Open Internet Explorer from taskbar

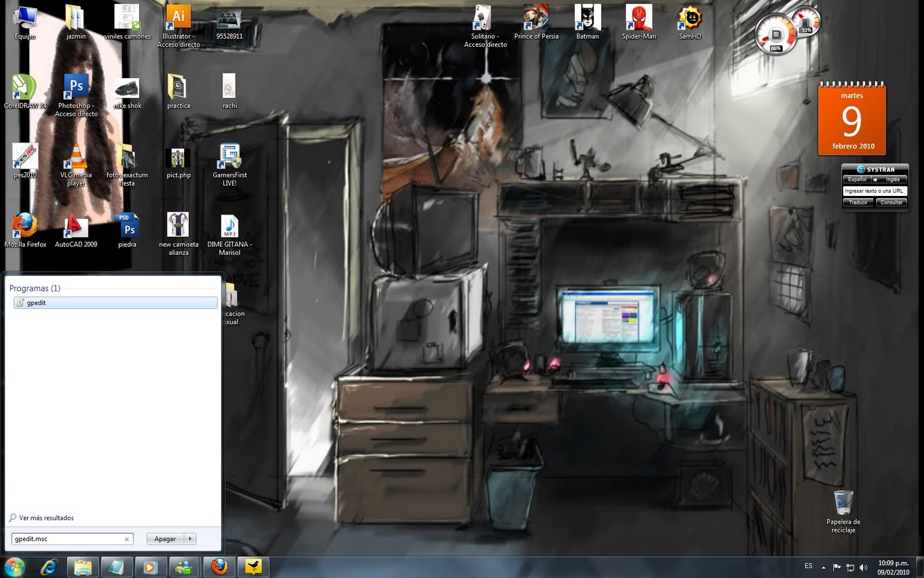49,567
